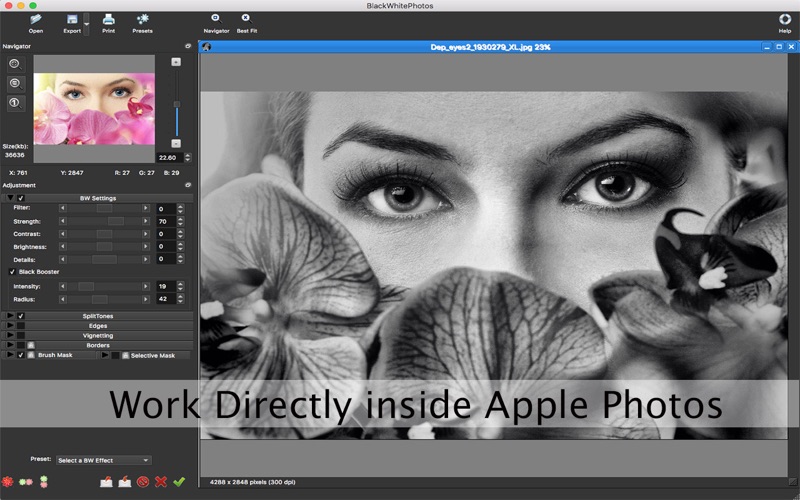
Task: Open the Export dropdown arrow
Action: point(86,24)
